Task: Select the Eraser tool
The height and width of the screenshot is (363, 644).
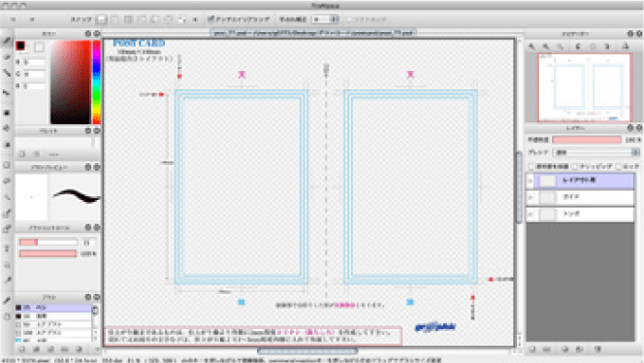Action: click(x=7, y=57)
